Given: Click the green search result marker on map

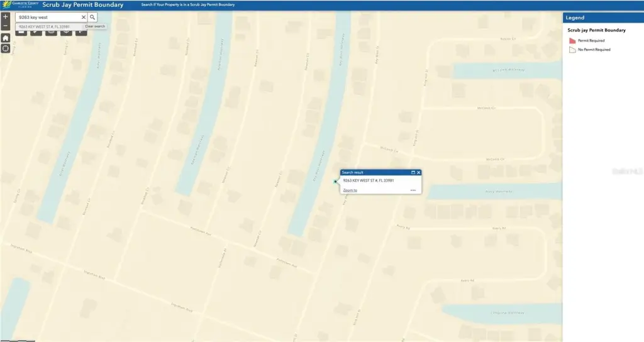Looking at the screenshot, I should click(x=335, y=182).
